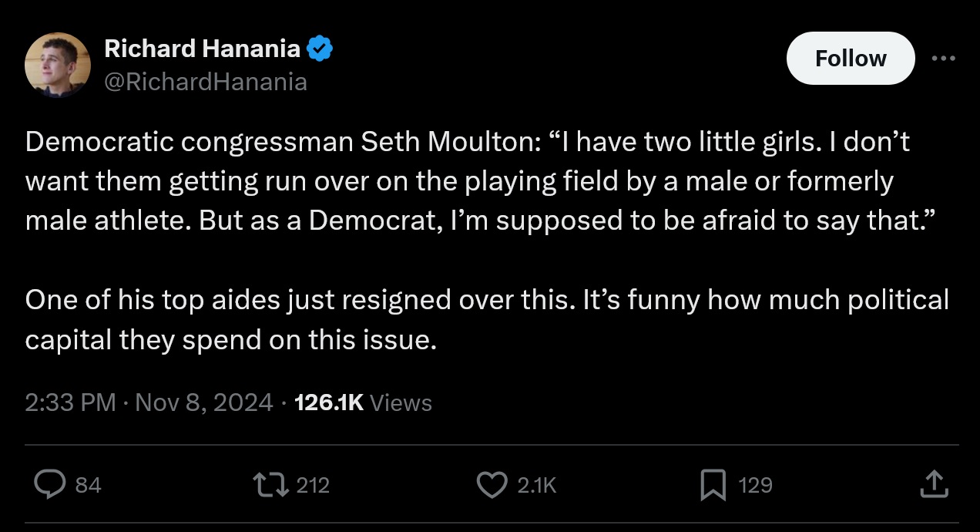Viewport: 980px width, 532px height.
Task: Open Richard Hanania's profile picture
Action: 58,65
